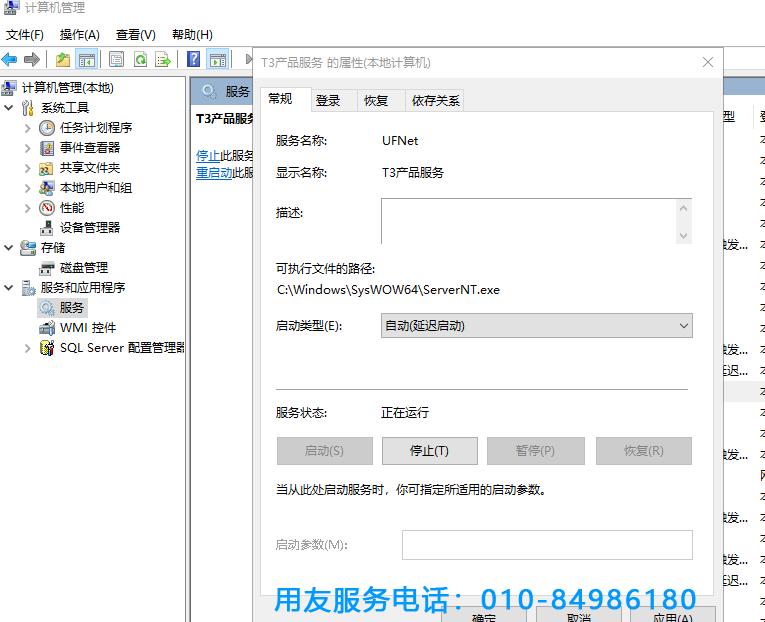Close the T3产品服务 properties dialog
765x622 pixels.
pos(708,62)
